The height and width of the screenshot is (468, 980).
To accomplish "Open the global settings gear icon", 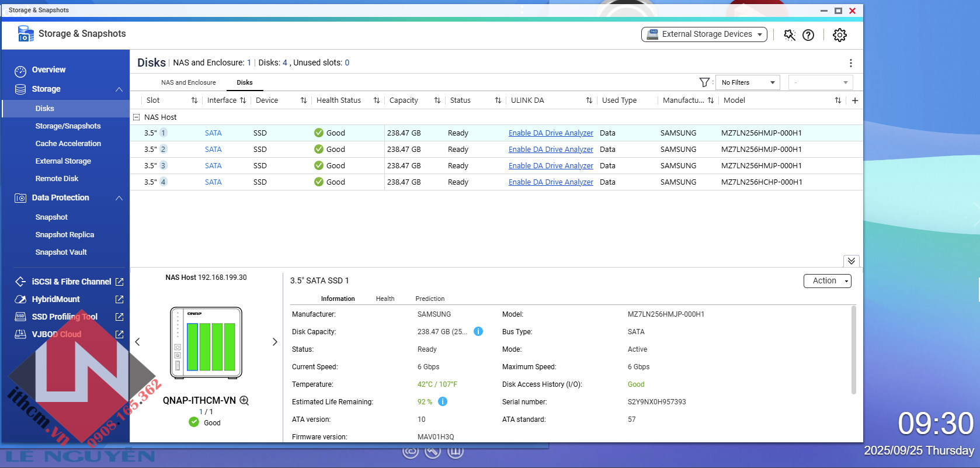I will [x=839, y=35].
